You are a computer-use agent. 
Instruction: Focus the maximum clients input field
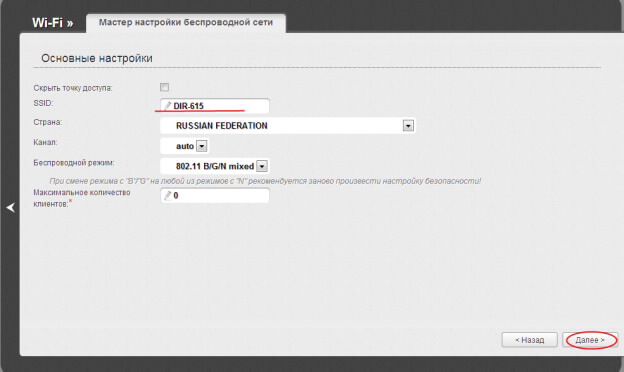pos(215,195)
